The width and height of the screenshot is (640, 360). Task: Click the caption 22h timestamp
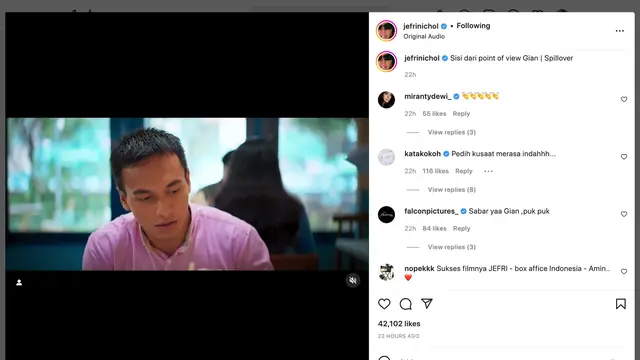point(410,75)
